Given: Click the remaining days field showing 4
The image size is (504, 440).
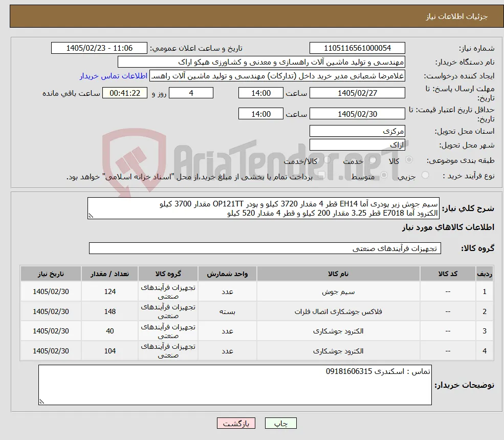Looking at the screenshot, I should [191, 93].
